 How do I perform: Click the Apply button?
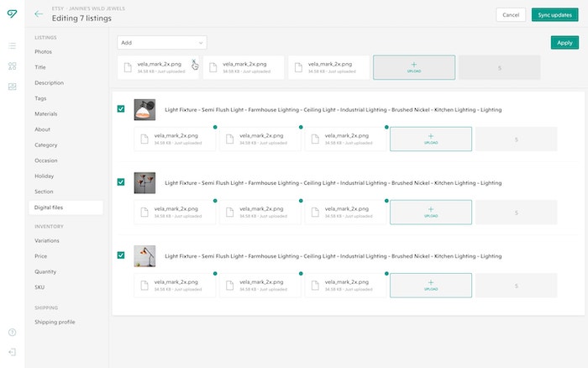tap(564, 43)
